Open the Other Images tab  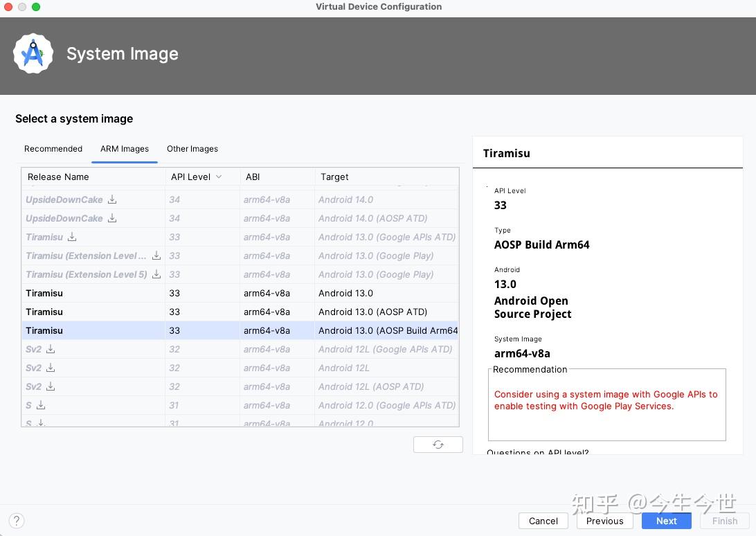[192, 149]
